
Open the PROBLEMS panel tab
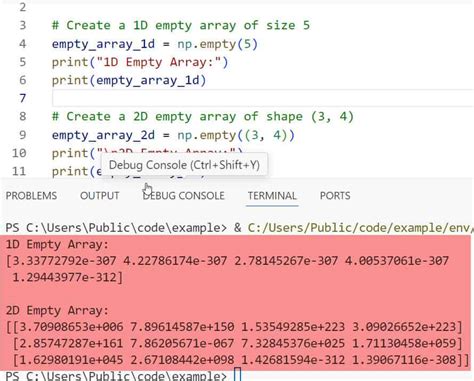pyautogui.click(x=31, y=196)
